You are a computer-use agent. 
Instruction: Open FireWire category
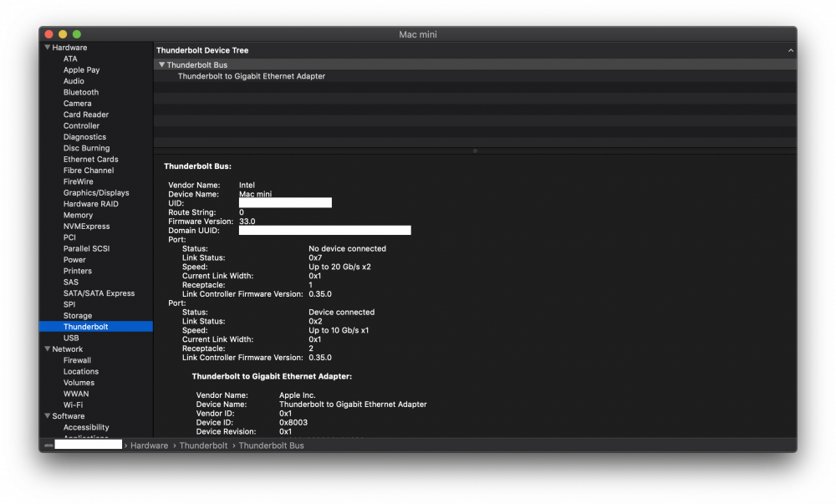click(x=78, y=181)
